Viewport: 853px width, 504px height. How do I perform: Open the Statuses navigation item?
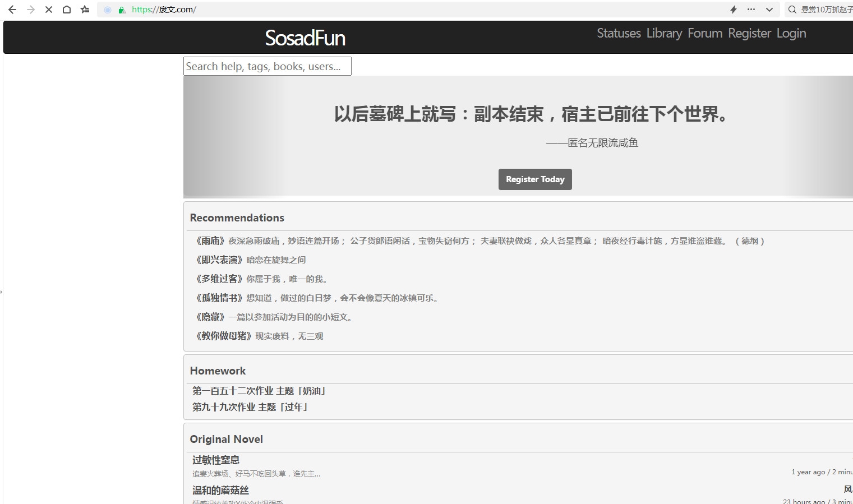[x=619, y=33]
